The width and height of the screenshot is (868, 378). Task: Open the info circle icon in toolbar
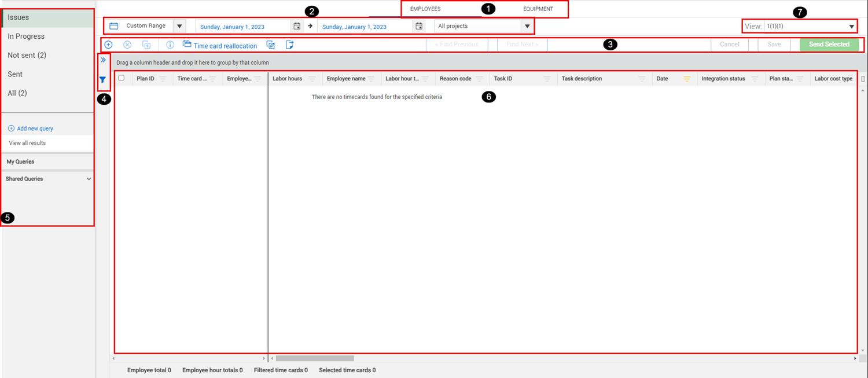[x=170, y=45]
